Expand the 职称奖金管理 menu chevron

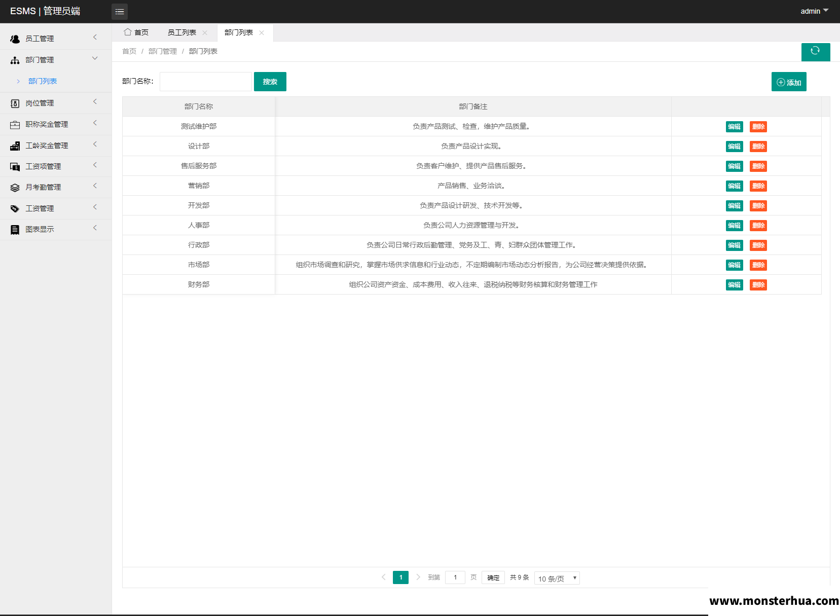click(x=95, y=123)
